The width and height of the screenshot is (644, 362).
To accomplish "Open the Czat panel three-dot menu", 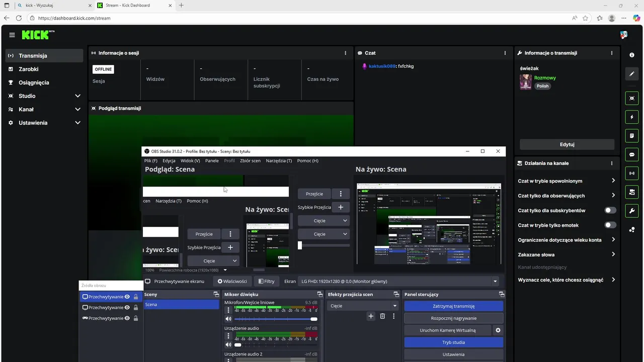I will 505,53.
